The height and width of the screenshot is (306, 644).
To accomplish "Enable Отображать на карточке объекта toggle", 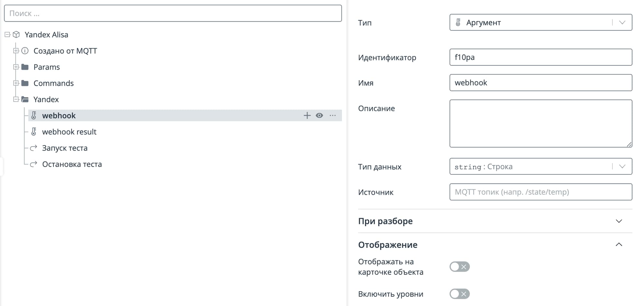I will pyautogui.click(x=459, y=267).
